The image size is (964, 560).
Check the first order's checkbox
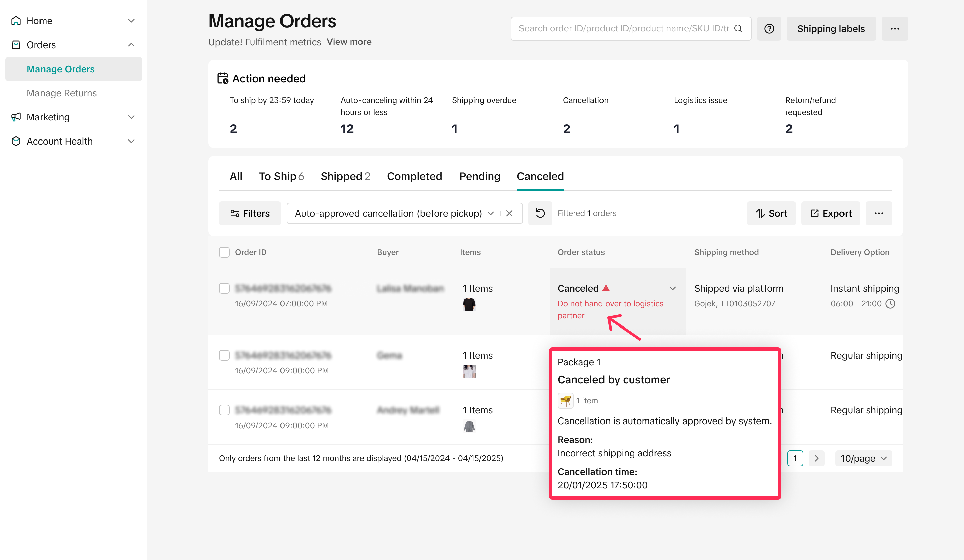pyautogui.click(x=224, y=288)
